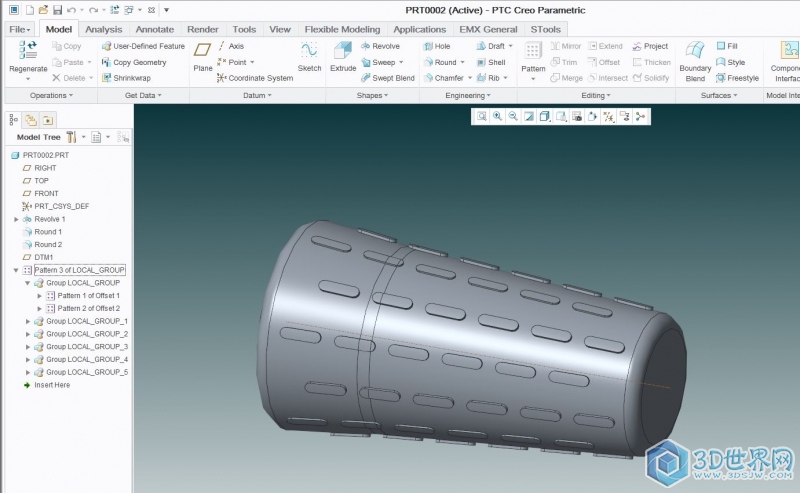The image size is (800, 493).
Task: Switch to the layer tree tab icon
Action: coord(31,119)
